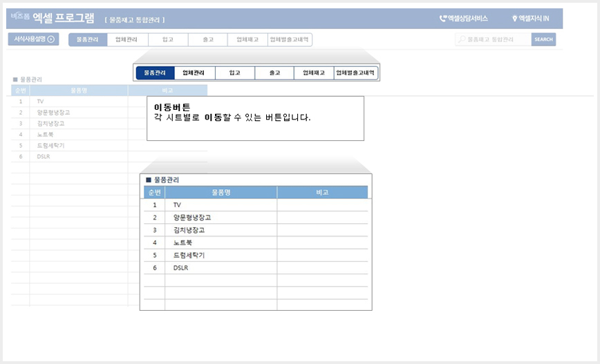Select 출고 tab in the faded top bar
This screenshot has width=600, height=364.
click(x=208, y=39)
